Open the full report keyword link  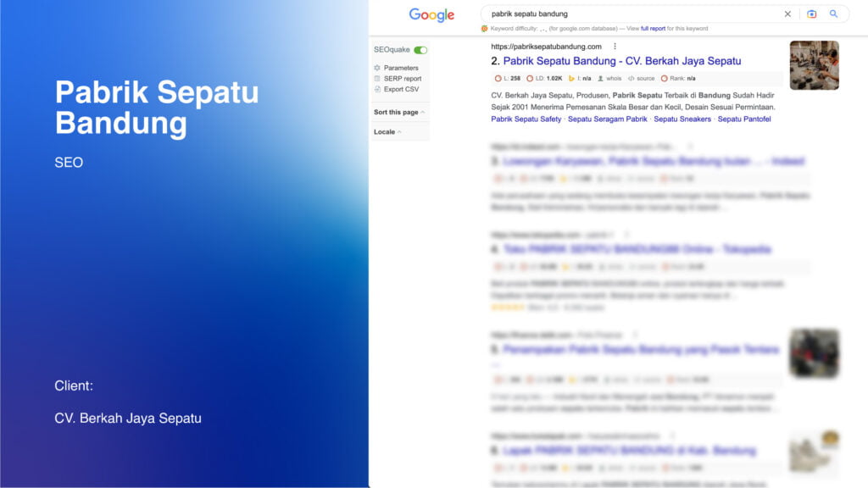point(652,29)
